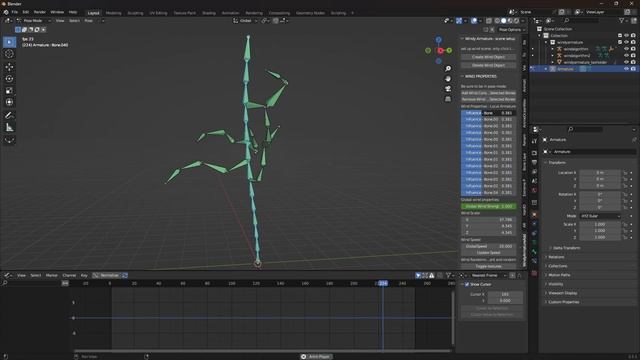Image resolution: width=640 pixels, height=360 pixels.
Task: Click the viewport zoom magnifier icon
Action: 448,69
